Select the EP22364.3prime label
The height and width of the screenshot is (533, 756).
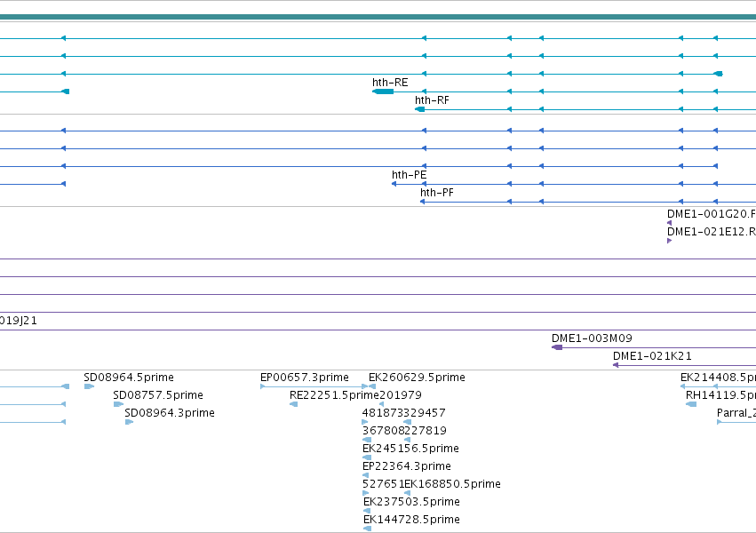(x=407, y=466)
